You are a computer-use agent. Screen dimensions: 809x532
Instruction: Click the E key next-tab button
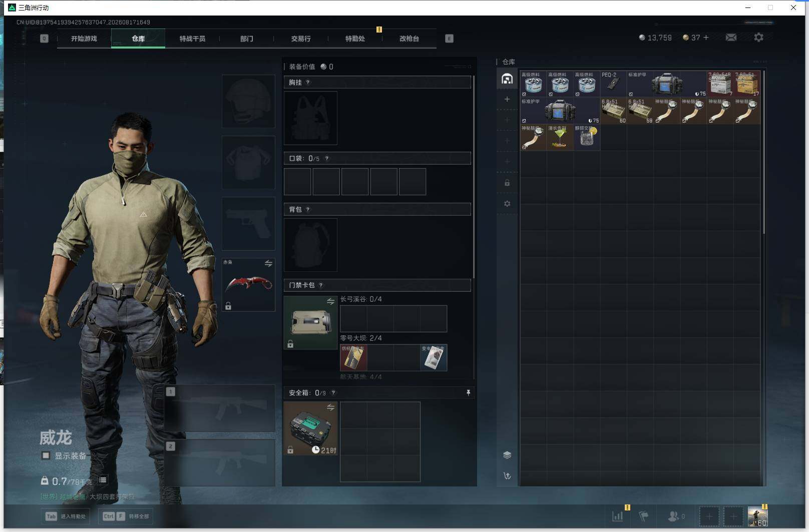tap(449, 39)
